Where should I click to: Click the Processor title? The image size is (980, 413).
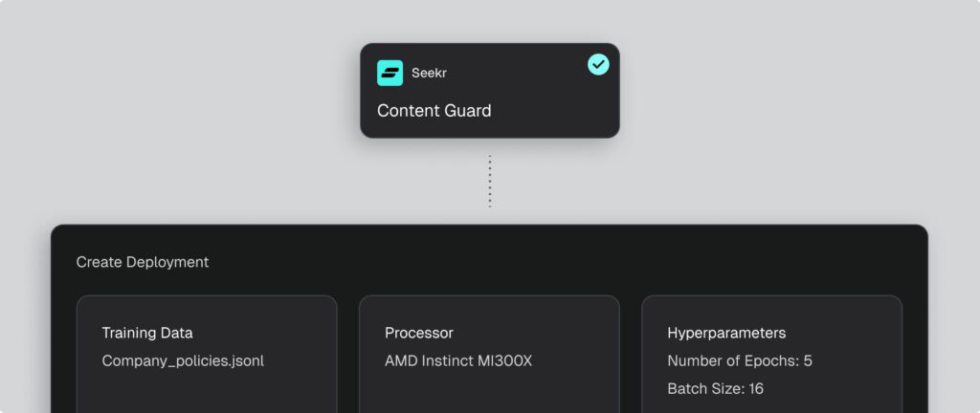(x=418, y=333)
